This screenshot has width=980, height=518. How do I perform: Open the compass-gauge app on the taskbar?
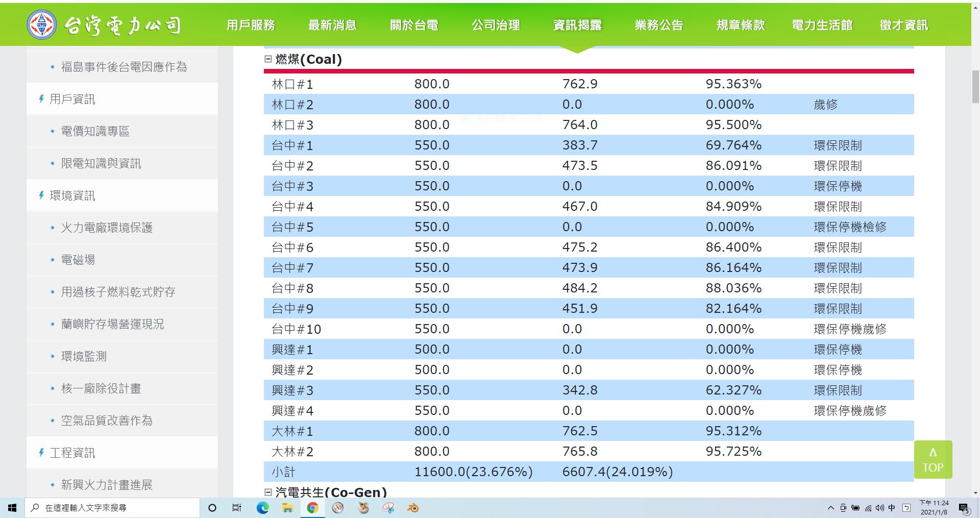tap(337, 508)
